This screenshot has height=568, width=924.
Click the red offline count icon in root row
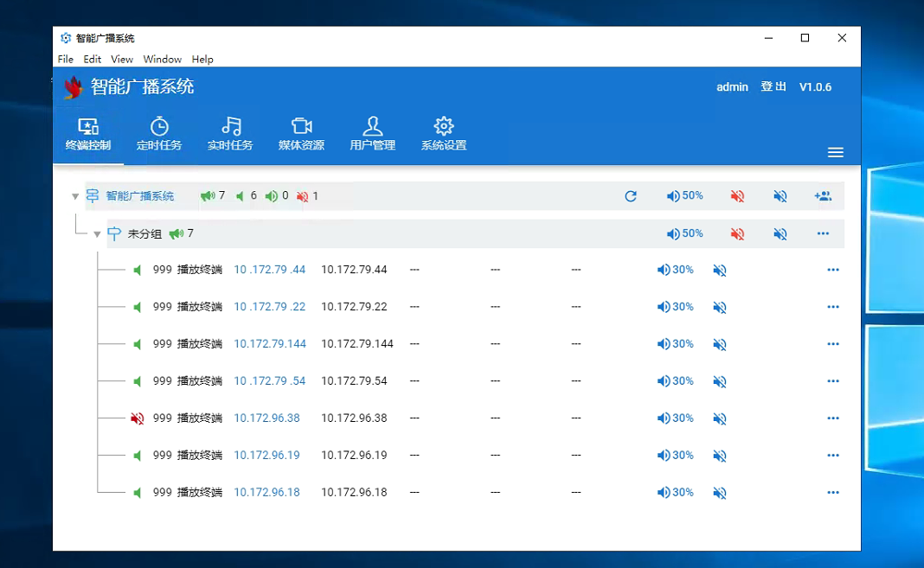302,196
